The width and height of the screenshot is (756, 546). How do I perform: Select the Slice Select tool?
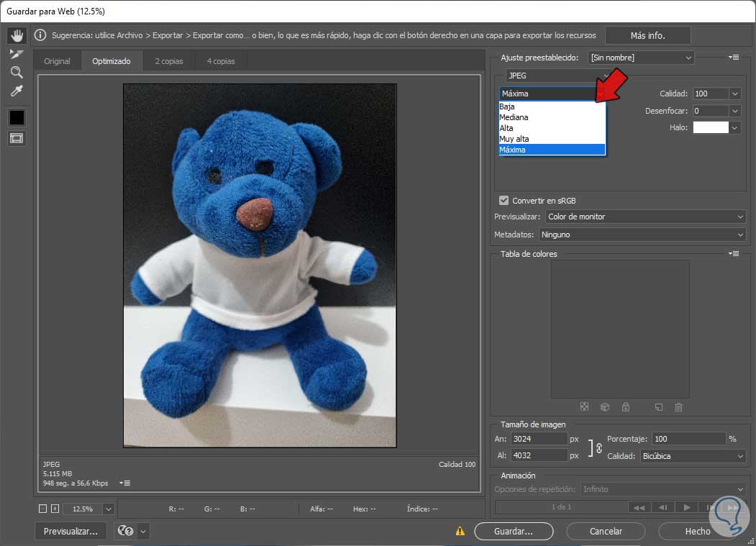(17, 54)
